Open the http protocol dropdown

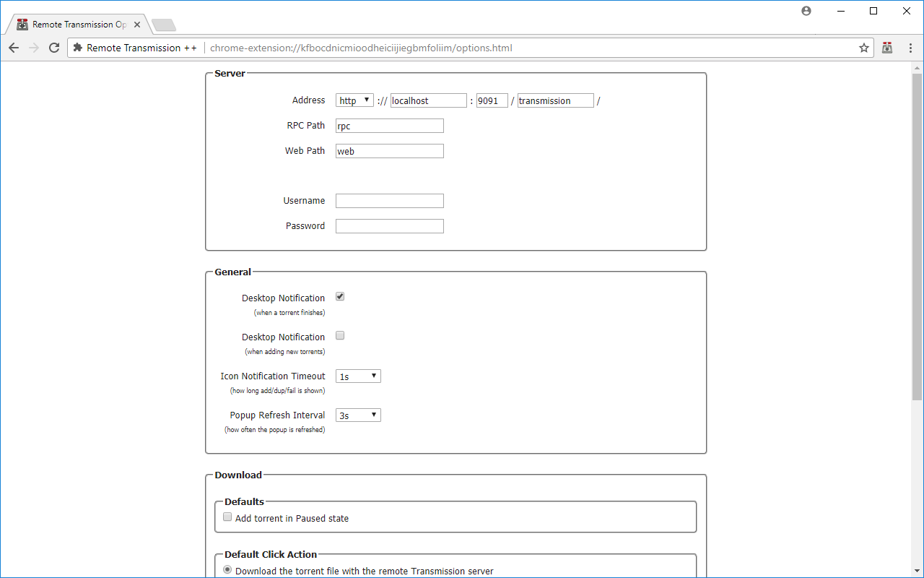click(354, 100)
